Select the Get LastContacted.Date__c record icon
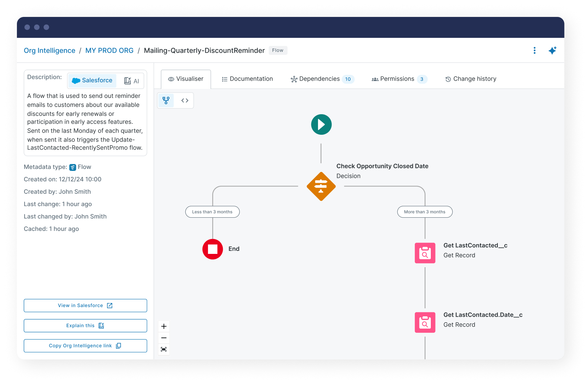588x383 pixels. pyautogui.click(x=425, y=322)
